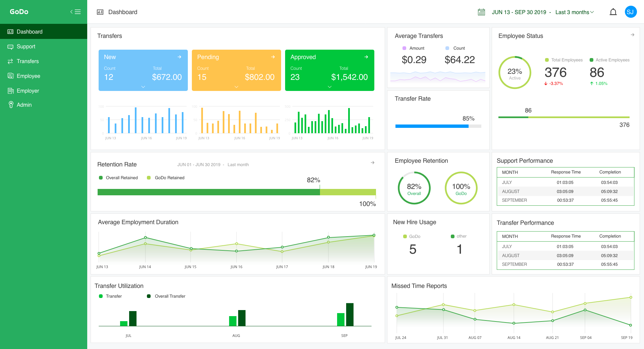
Task: Expand the New transfers card chevron
Action: tap(143, 87)
